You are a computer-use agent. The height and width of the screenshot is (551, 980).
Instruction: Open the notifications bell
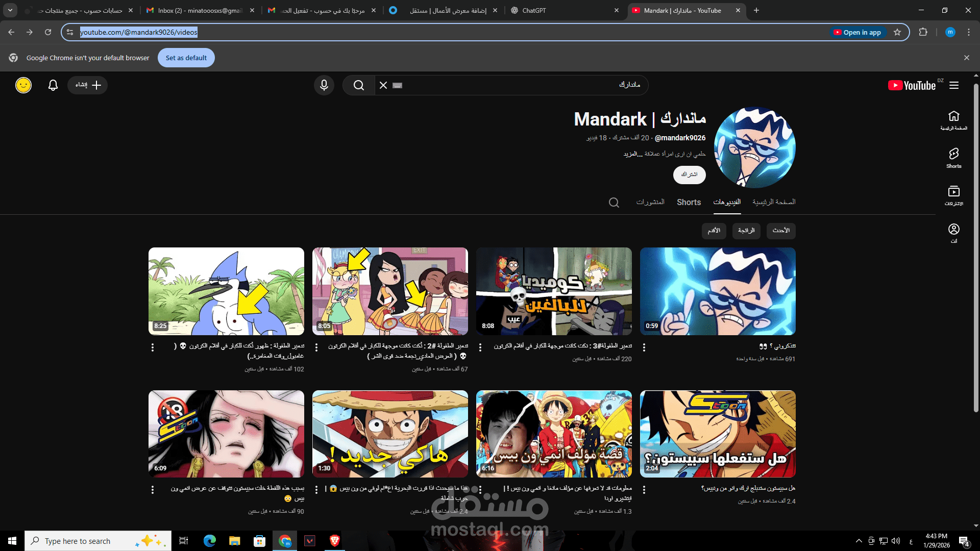53,85
